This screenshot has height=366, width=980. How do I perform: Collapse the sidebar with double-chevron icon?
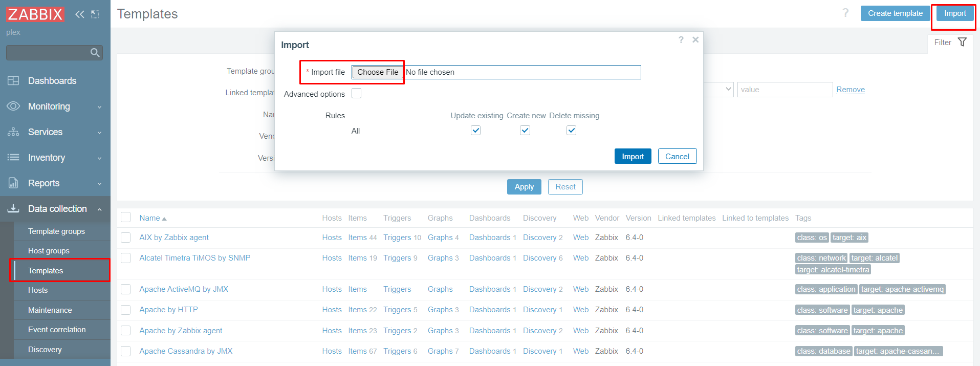pyautogui.click(x=79, y=14)
